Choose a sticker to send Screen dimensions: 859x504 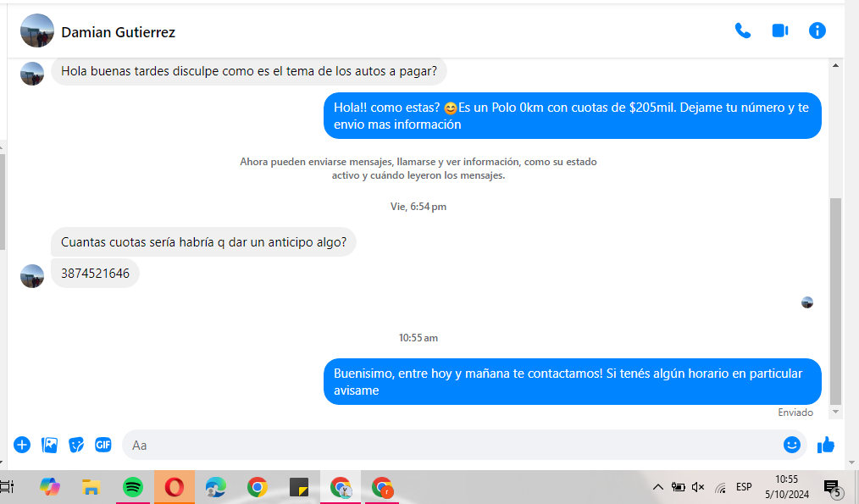[x=76, y=445]
